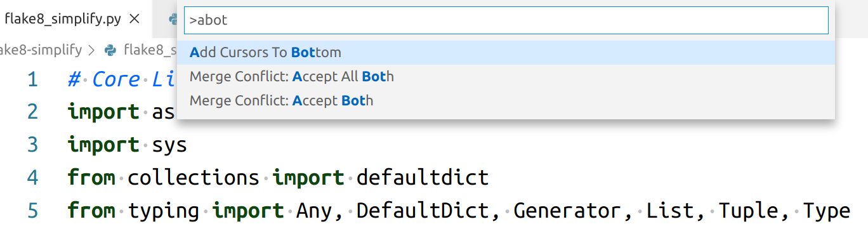Click line number 1 in gutter
868x231 pixels.
tap(32, 80)
